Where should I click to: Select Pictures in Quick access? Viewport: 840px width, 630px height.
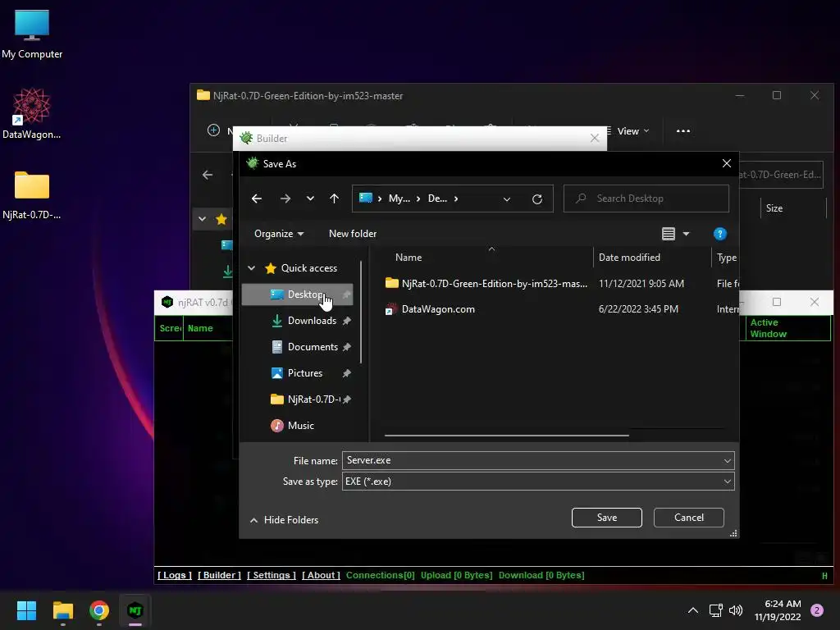pos(297,373)
